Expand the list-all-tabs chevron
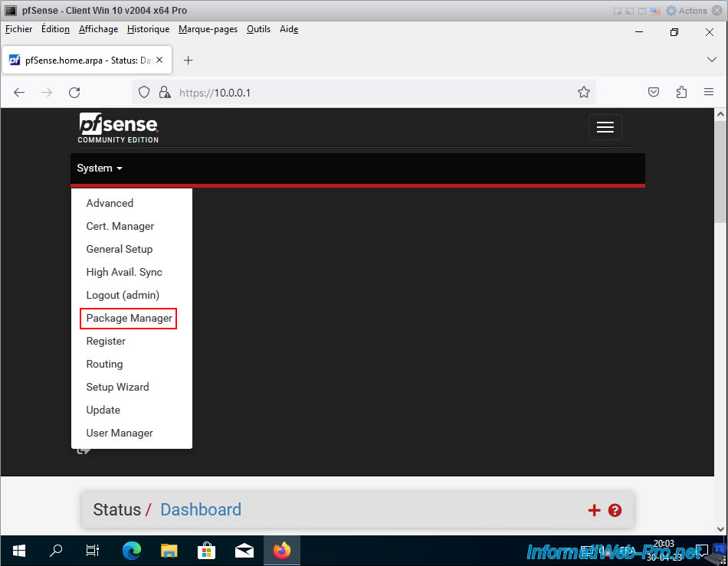Screen dimensions: 728x566 [711, 60]
